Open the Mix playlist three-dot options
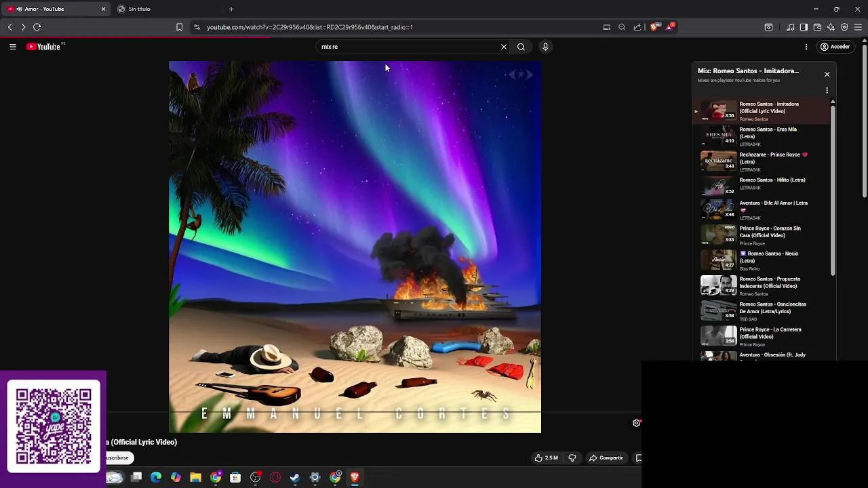868x488 pixels. tap(827, 90)
